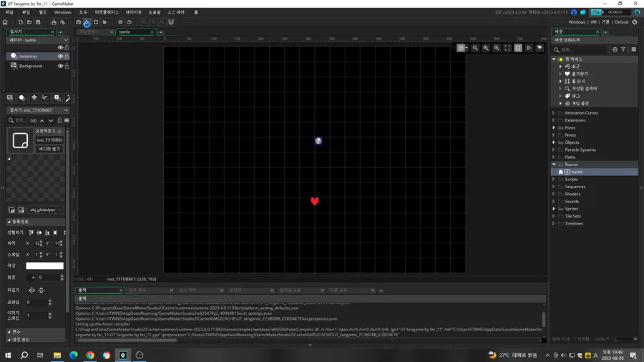Screen dimensions: 644x362
Task: Open the Target Manager crosshair icon
Action: coord(635,22)
